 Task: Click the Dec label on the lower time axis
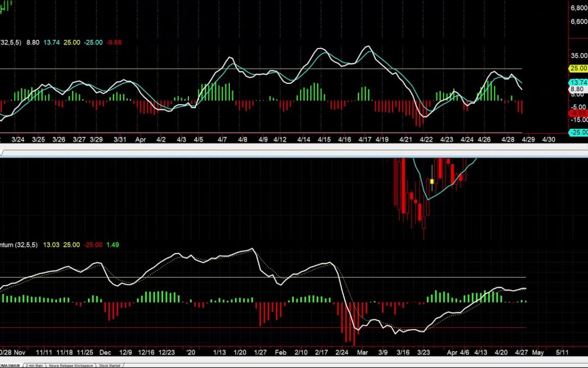point(106,353)
